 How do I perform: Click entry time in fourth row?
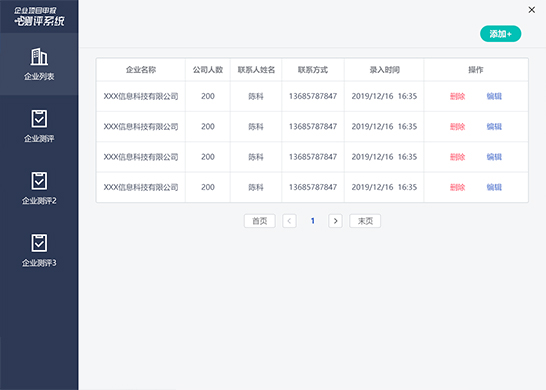click(384, 187)
